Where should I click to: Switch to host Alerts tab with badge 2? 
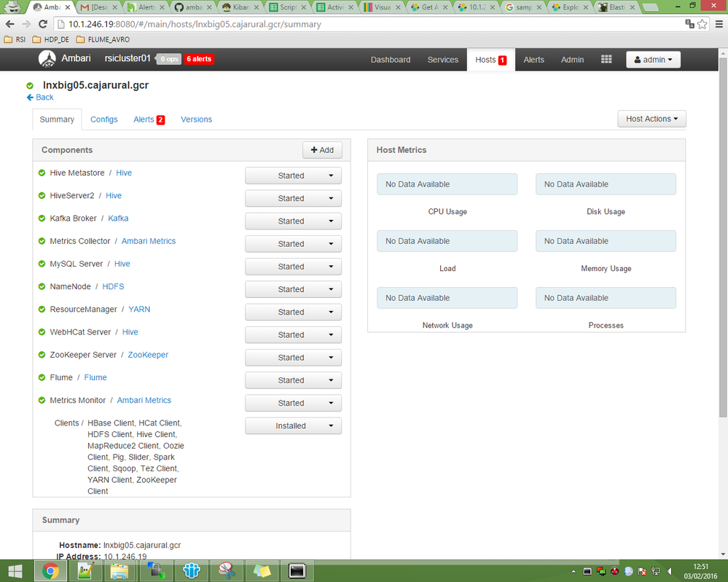point(149,119)
